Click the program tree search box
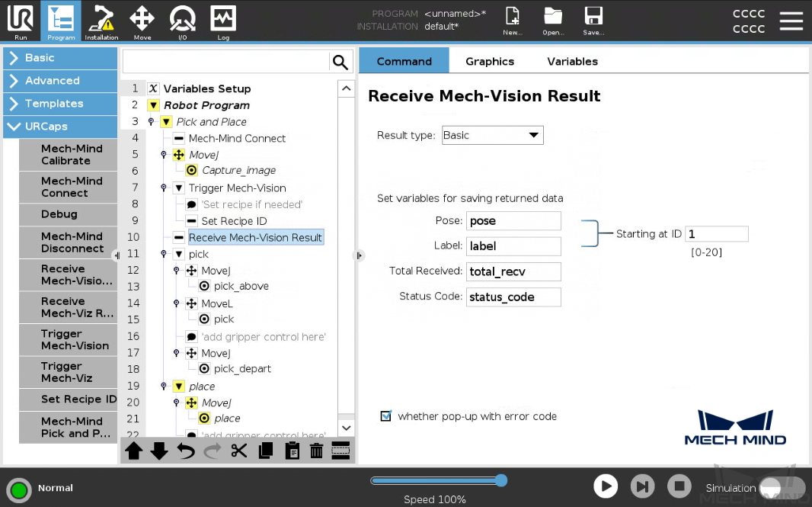This screenshot has width=812, height=507. 226,63
